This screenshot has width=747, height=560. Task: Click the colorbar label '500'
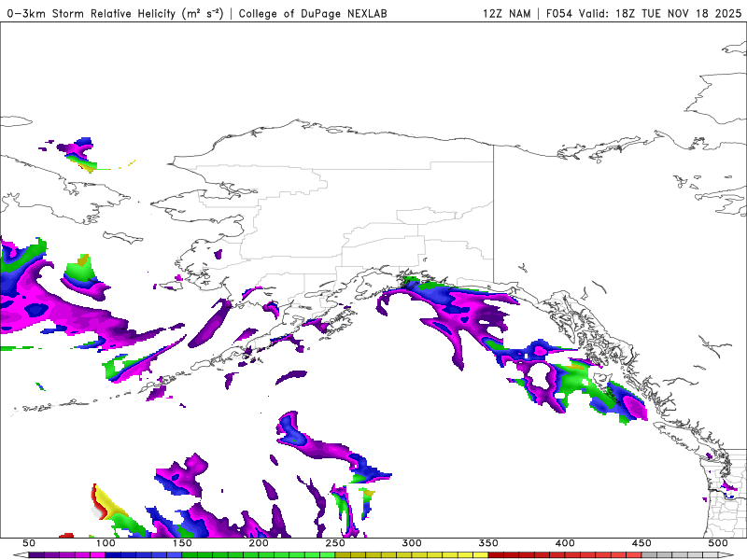(x=718, y=543)
